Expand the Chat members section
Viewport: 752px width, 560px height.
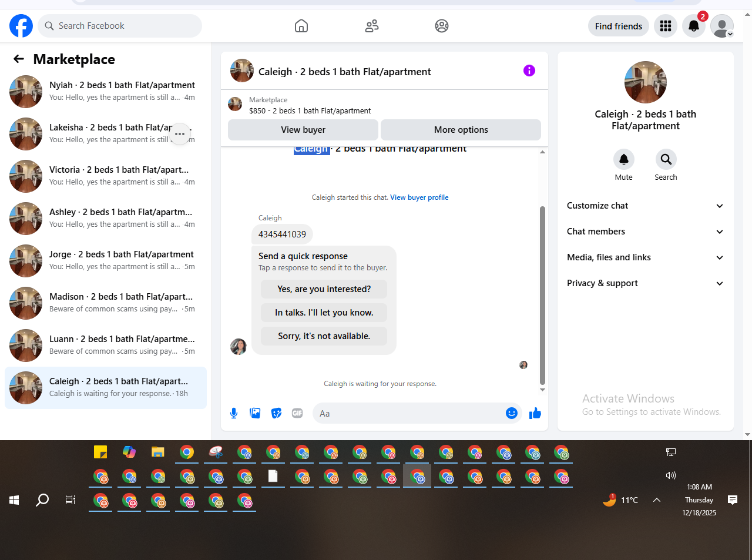click(x=645, y=232)
